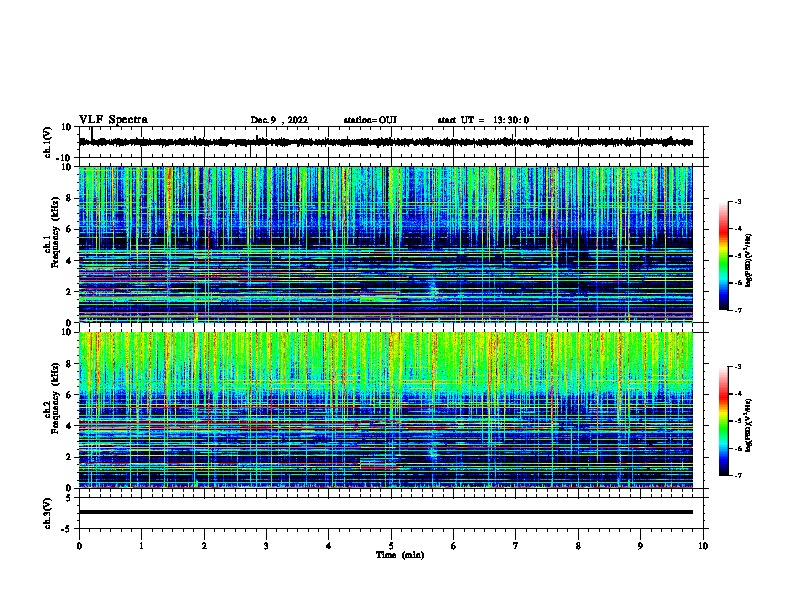Click the 'start UT = 13:30:0' text
Screen dimensions: 792x612
[483, 120]
